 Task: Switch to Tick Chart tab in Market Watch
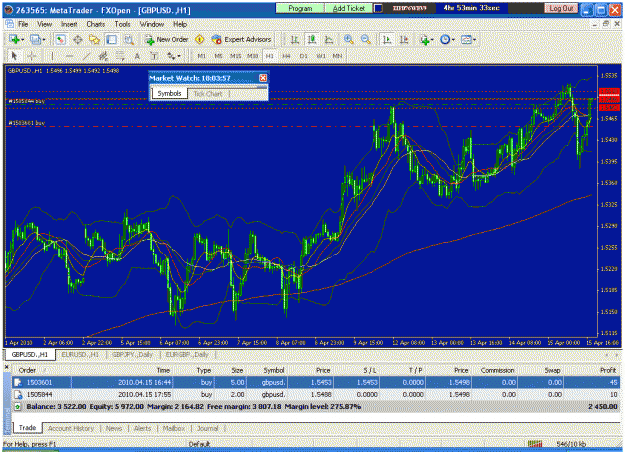point(208,94)
